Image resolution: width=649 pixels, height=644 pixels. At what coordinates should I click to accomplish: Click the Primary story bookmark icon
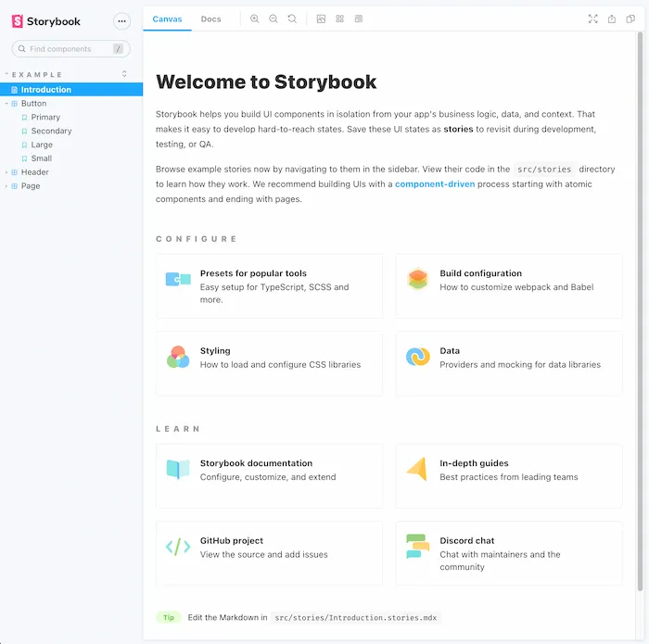[24, 118]
